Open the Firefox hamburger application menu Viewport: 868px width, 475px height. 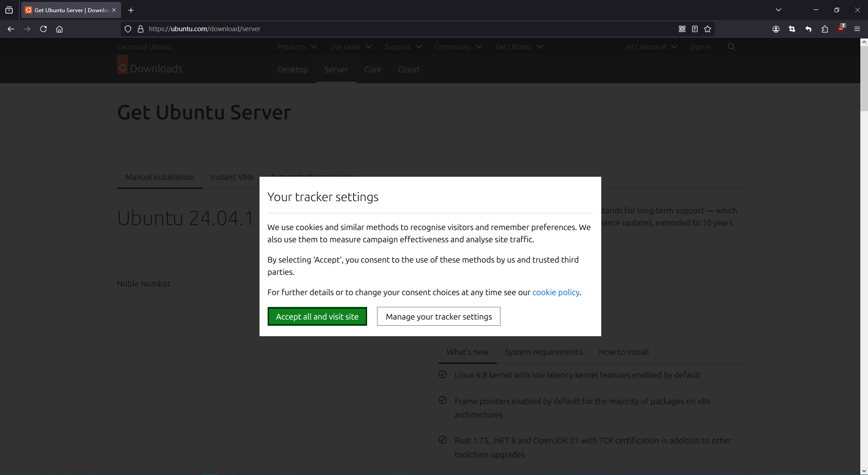click(x=857, y=29)
